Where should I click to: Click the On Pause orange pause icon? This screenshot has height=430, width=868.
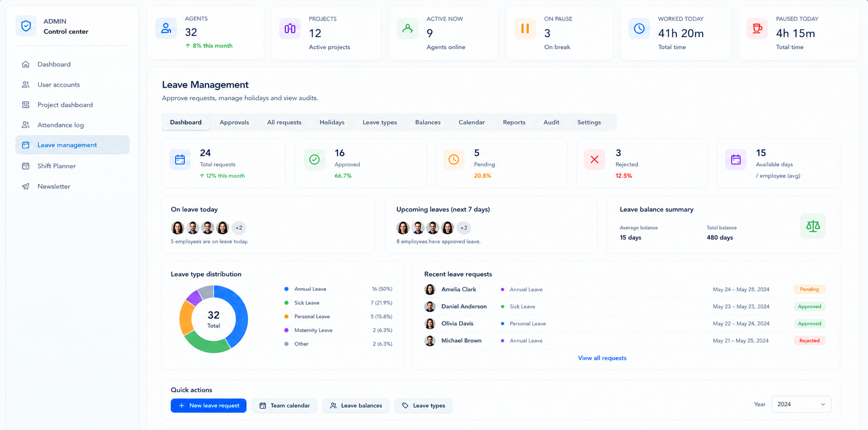[x=525, y=28]
